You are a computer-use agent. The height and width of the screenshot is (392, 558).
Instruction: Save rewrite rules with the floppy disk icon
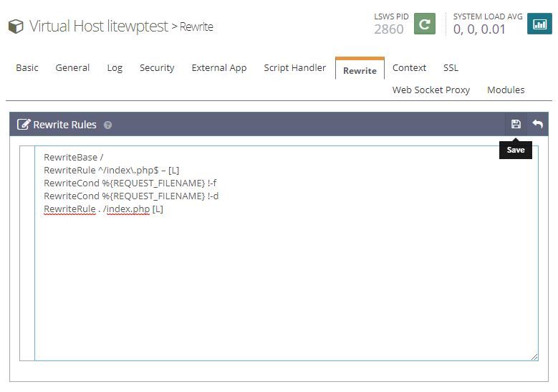click(x=516, y=124)
